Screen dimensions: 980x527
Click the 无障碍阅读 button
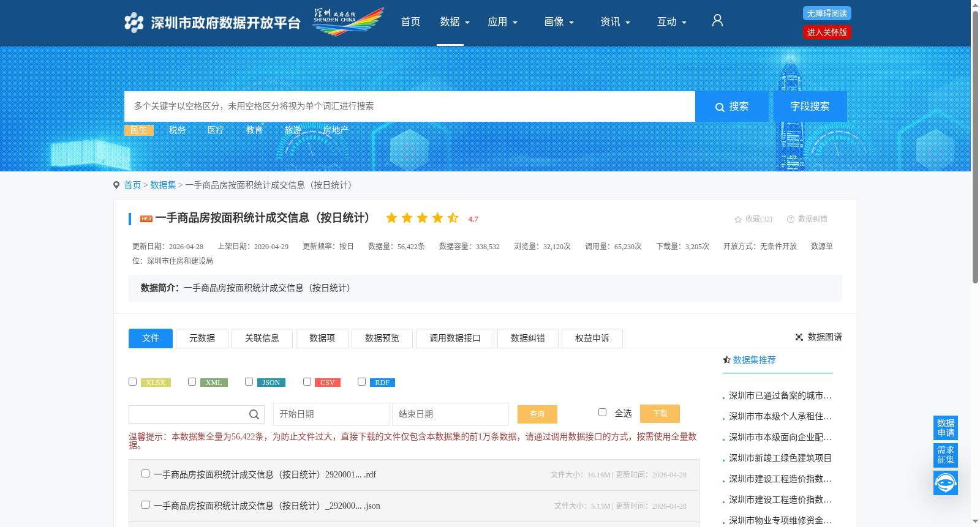(x=827, y=13)
